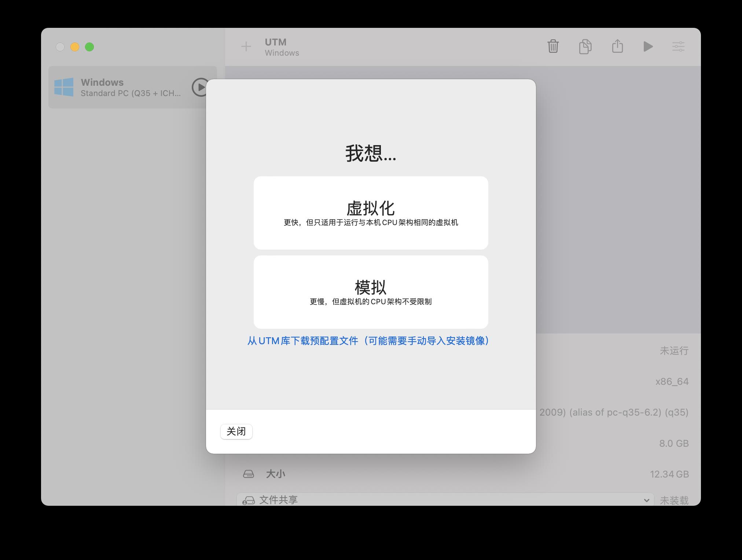This screenshot has height=560, width=742.
Task: Click the yellow minimize window button
Action: click(x=75, y=47)
